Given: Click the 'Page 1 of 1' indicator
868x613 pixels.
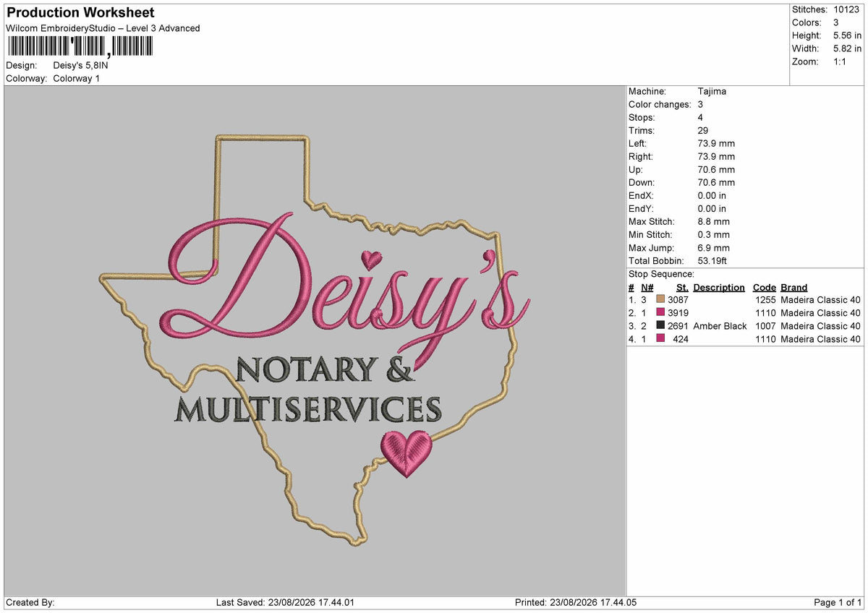Looking at the screenshot, I should [838, 602].
